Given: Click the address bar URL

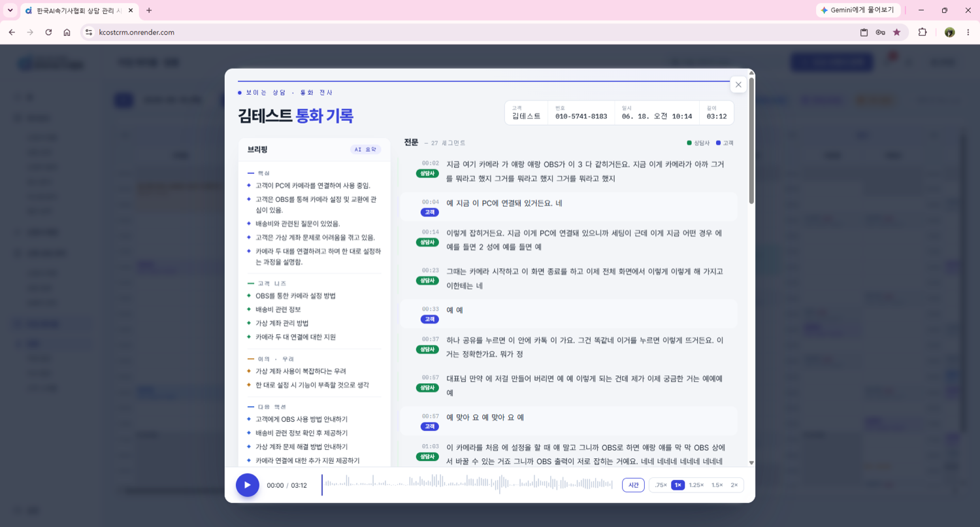Looking at the screenshot, I should coord(137,32).
